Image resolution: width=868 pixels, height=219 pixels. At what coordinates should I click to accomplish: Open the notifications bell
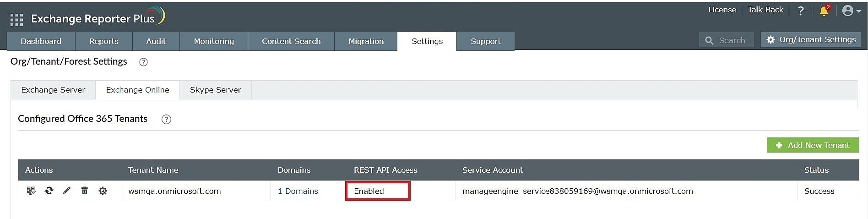[824, 11]
